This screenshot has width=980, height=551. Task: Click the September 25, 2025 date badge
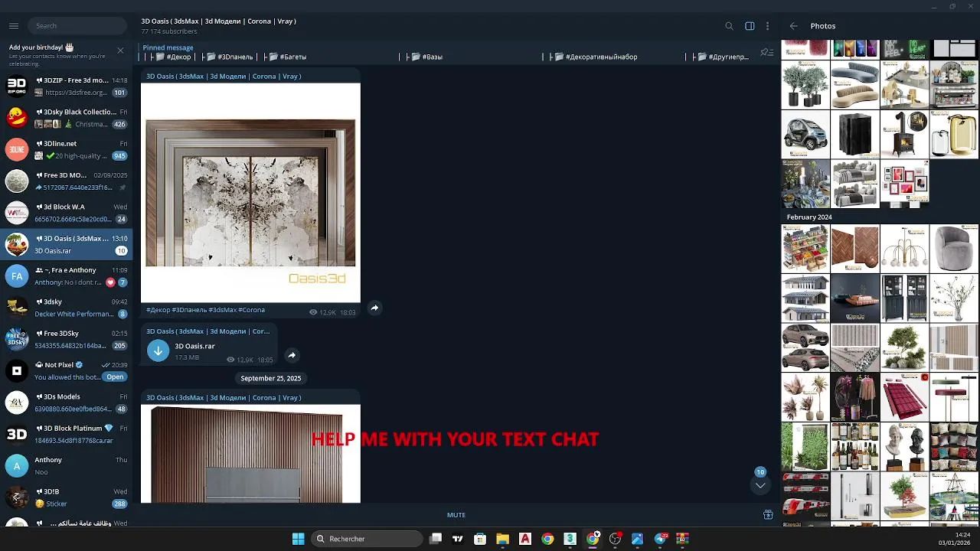point(271,378)
